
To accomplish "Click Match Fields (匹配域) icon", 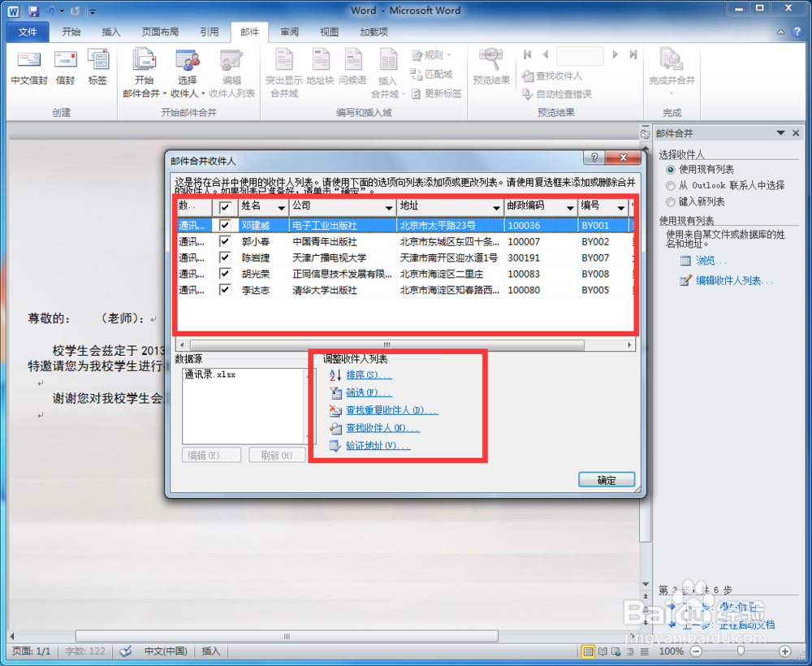I will [432, 75].
